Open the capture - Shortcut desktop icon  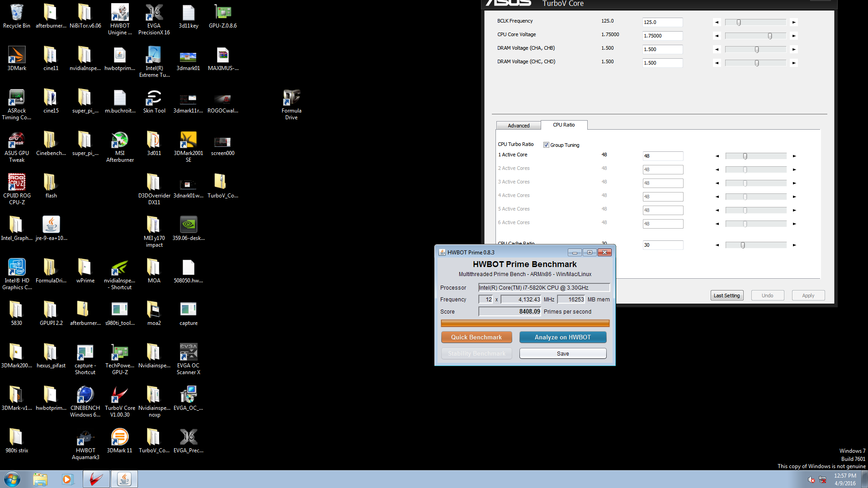pyautogui.click(x=85, y=359)
